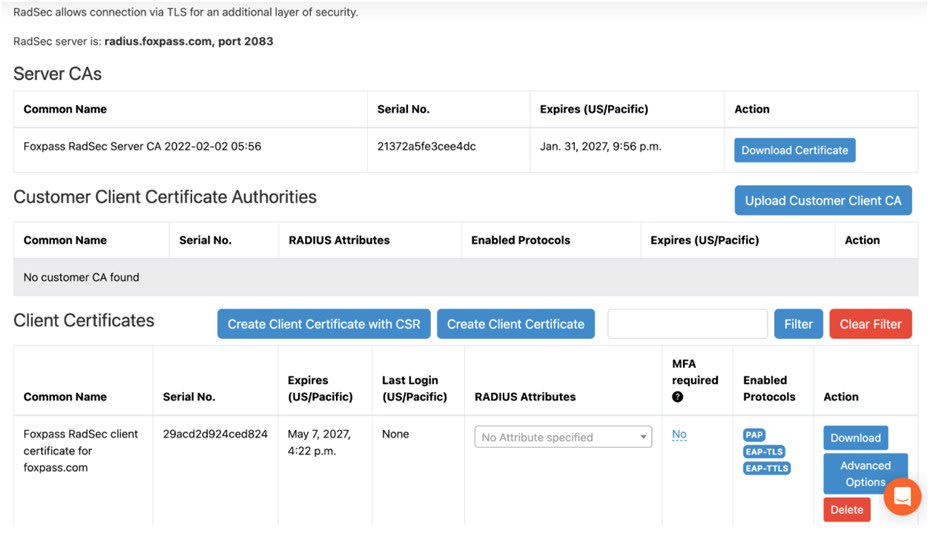Image resolution: width=936 pixels, height=556 pixels.
Task: Click the PAP protocol badge
Action: point(754,435)
